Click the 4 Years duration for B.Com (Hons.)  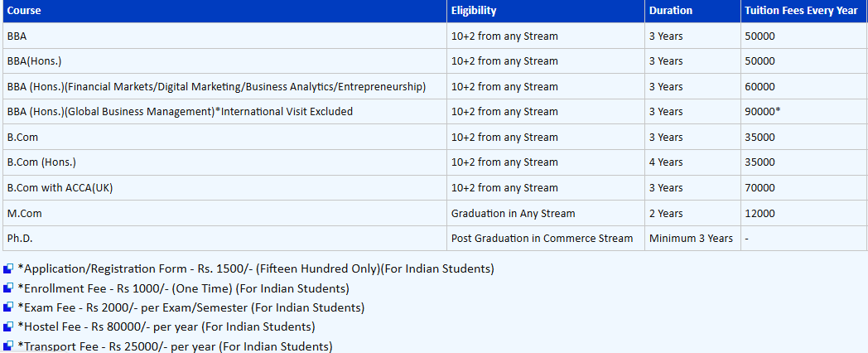(x=666, y=162)
